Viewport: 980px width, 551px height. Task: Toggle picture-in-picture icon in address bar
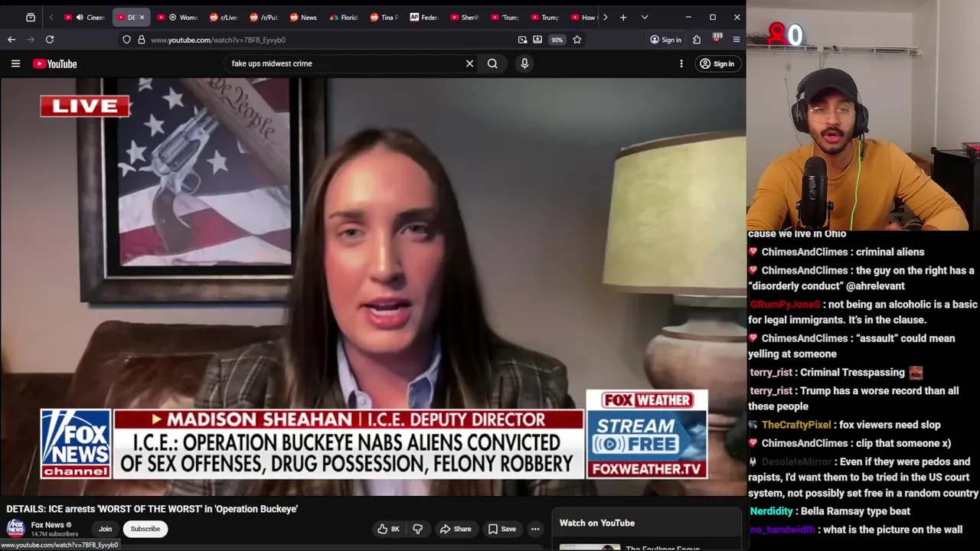[x=522, y=40]
